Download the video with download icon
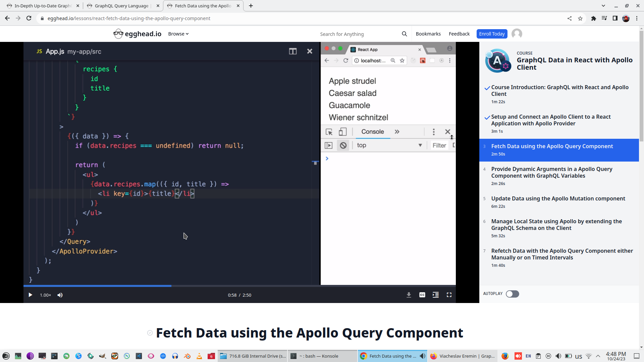 [409, 295]
